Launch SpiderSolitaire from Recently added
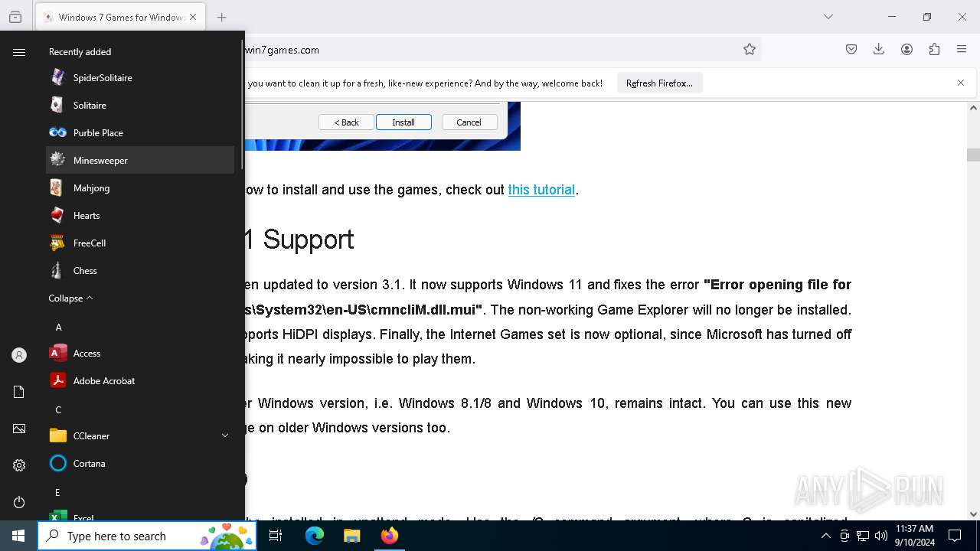Image resolution: width=980 pixels, height=551 pixels. coord(140,77)
